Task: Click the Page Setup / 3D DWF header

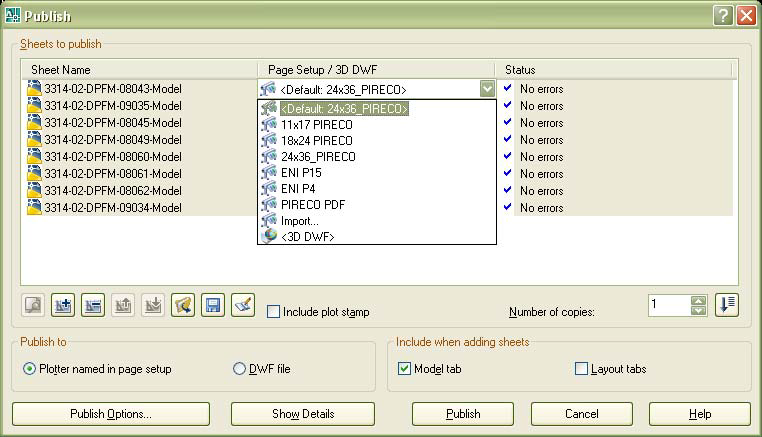Action: [x=376, y=70]
